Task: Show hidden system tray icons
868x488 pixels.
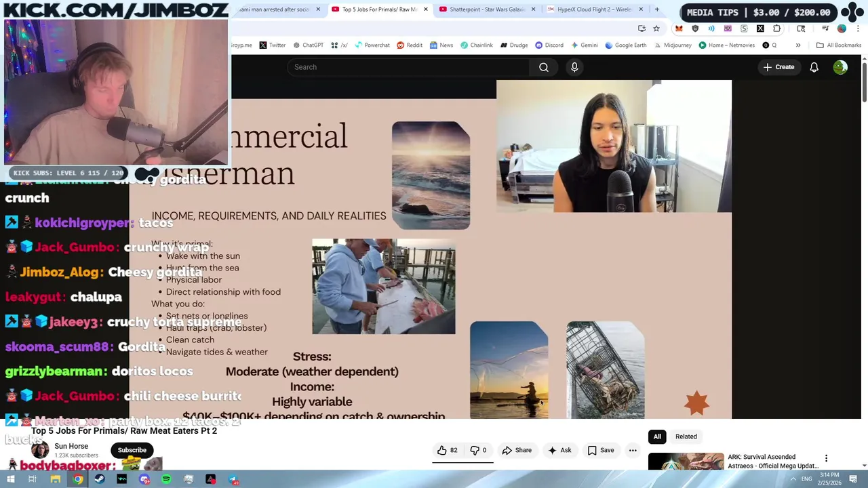Action: click(x=793, y=479)
